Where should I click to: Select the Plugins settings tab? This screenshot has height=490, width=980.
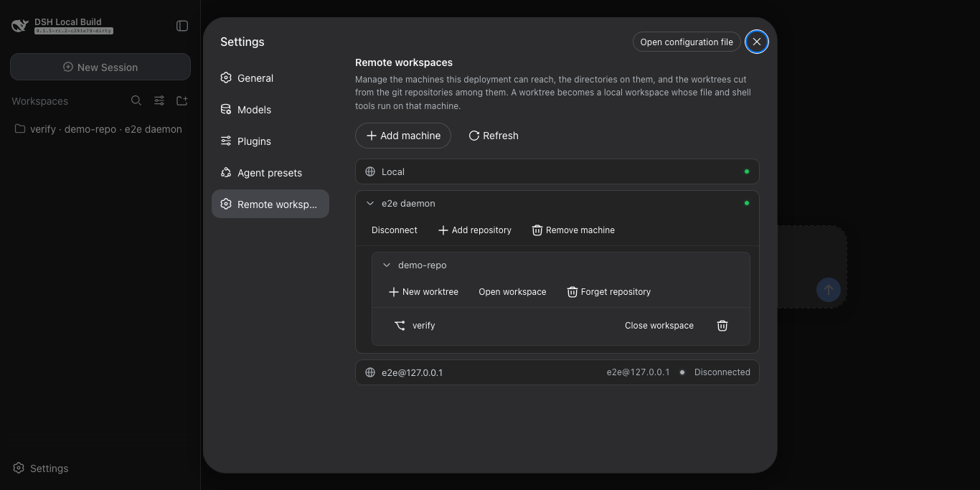point(270,141)
